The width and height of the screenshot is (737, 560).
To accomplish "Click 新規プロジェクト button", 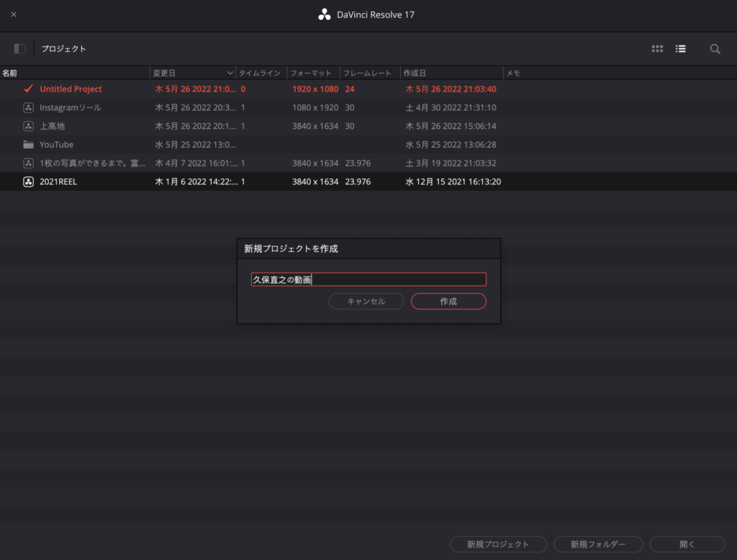I will pos(498,544).
